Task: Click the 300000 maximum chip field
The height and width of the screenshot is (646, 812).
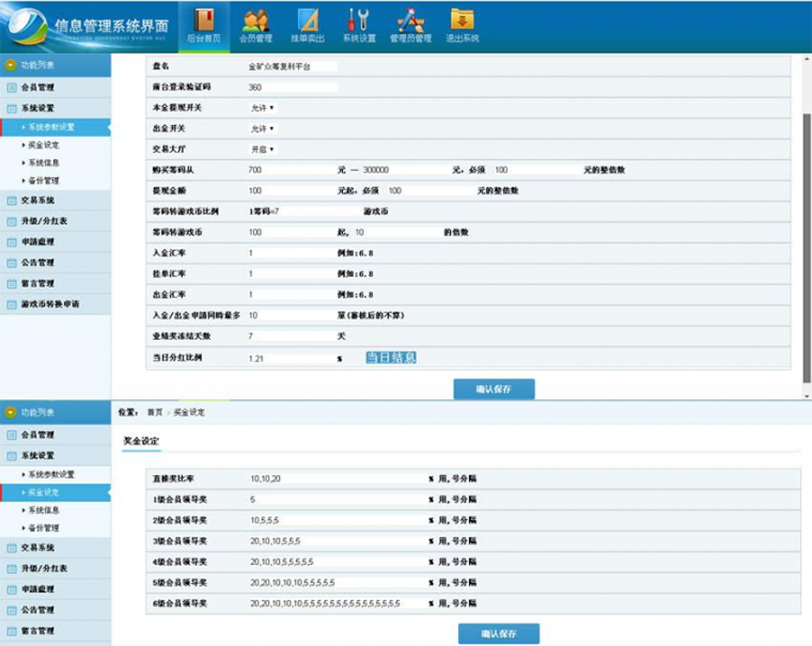Action: [407, 170]
